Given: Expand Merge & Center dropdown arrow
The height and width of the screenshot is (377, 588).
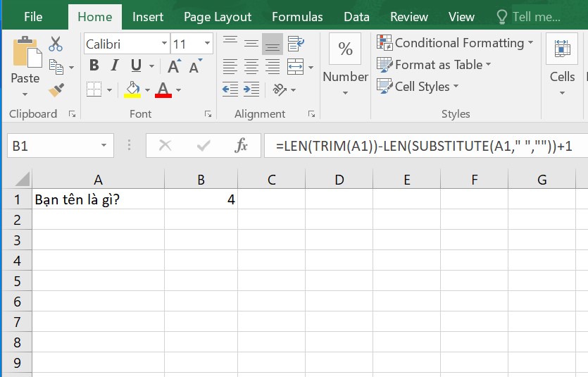Looking at the screenshot, I should click(x=311, y=68).
